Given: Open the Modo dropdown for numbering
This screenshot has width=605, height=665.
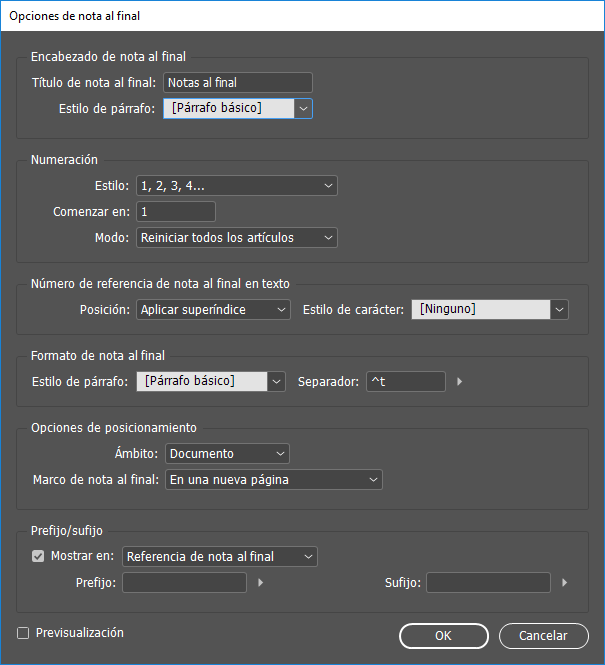Looking at the screenshot, I should 236,237.
